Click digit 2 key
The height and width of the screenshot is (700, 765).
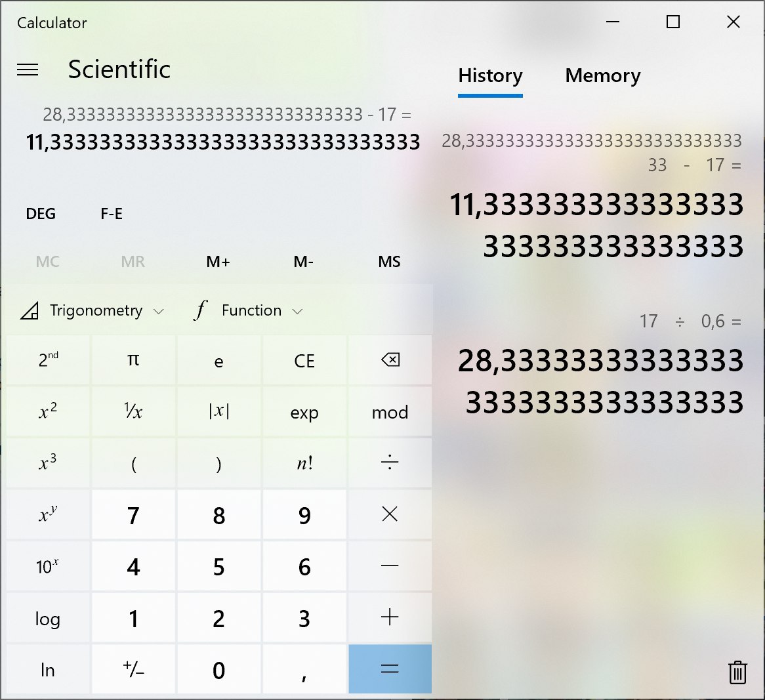(x=218, y=617)
